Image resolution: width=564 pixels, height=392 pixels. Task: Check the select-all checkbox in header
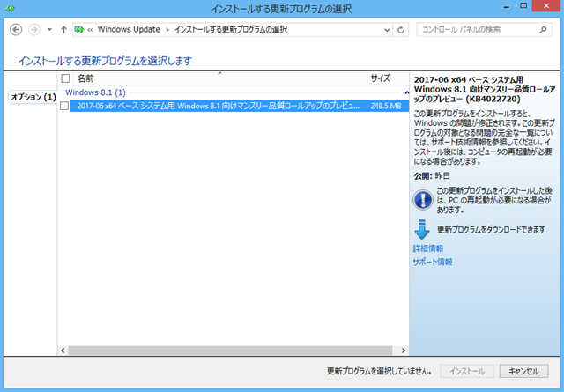(x=65, y=78)
